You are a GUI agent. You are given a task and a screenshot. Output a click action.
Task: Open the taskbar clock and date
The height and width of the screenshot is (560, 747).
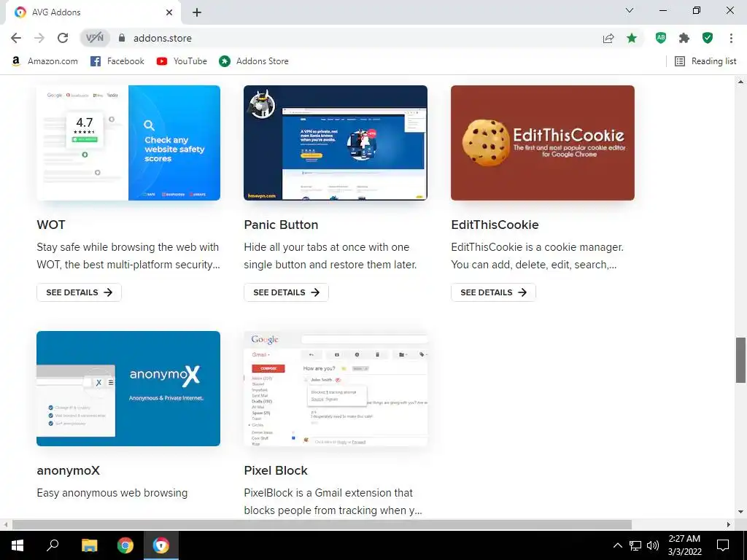click(x=684, y=545)
